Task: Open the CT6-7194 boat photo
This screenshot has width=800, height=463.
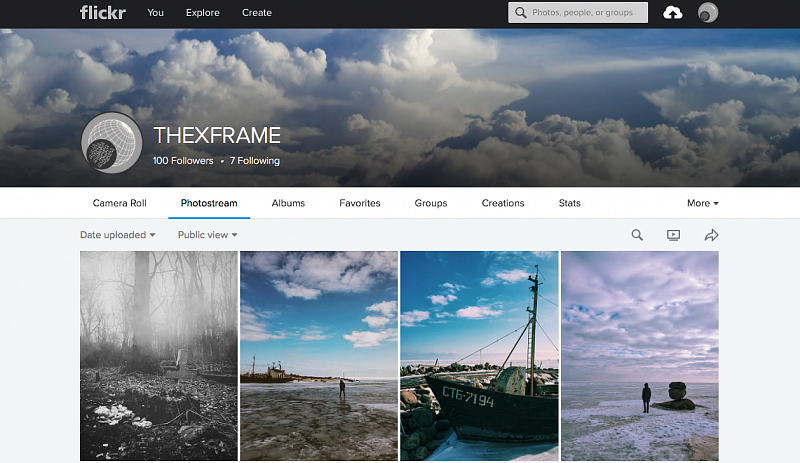Action: [x=479, y=356]
